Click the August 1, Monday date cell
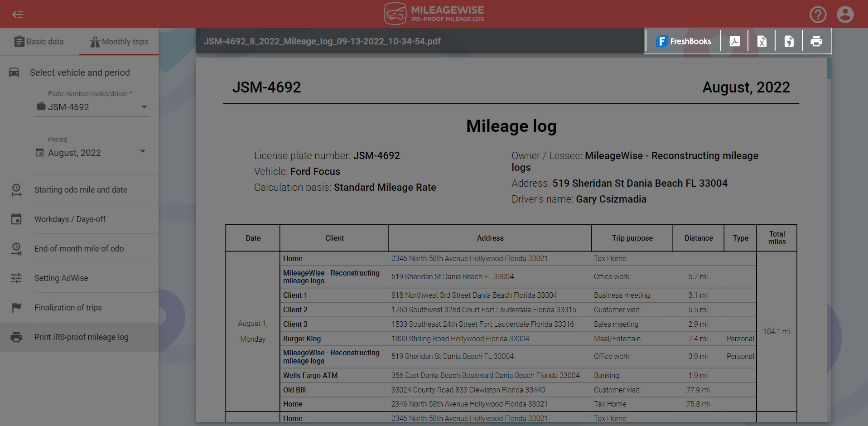Viewport: 868px width, 426px height. click(x=253, y=331)
